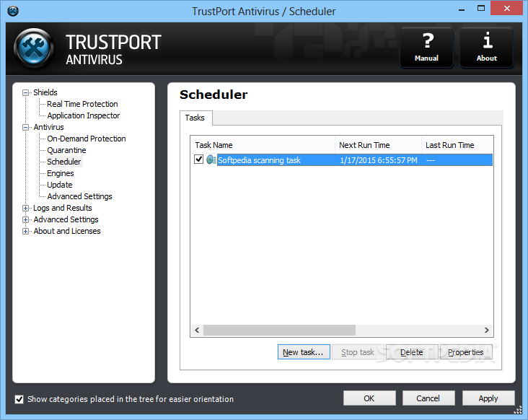The width and height of the screenshot is (528, 420).
Task: Open the About info button
Action: (x=487, y=48)
